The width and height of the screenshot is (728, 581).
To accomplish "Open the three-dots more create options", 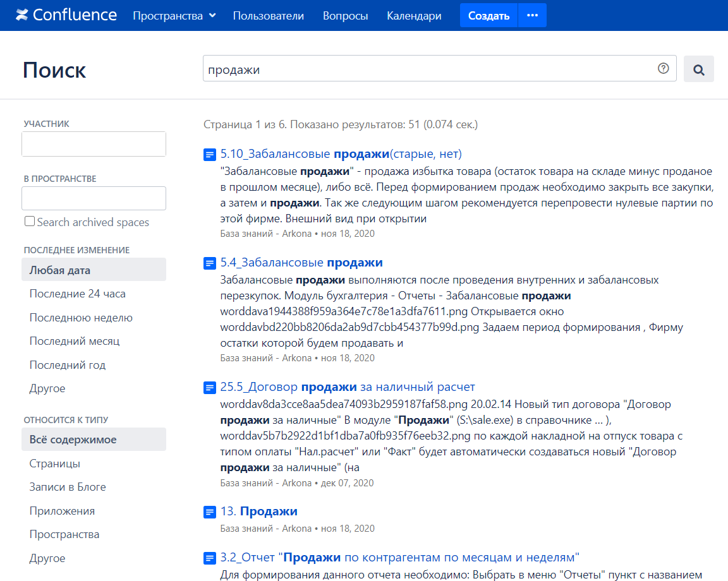I will pyautogui.click(x=532, y=15).
